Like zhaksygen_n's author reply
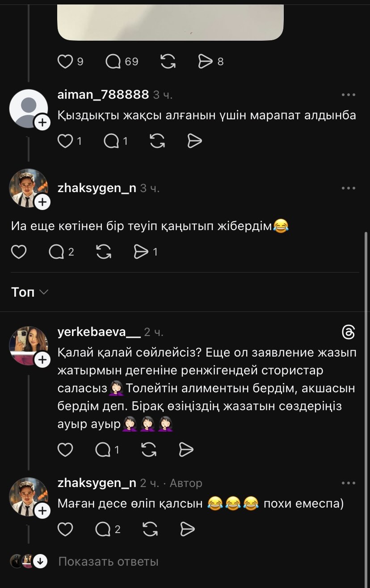This screenshot has height=588, width=370. click(x=65, y=529)
